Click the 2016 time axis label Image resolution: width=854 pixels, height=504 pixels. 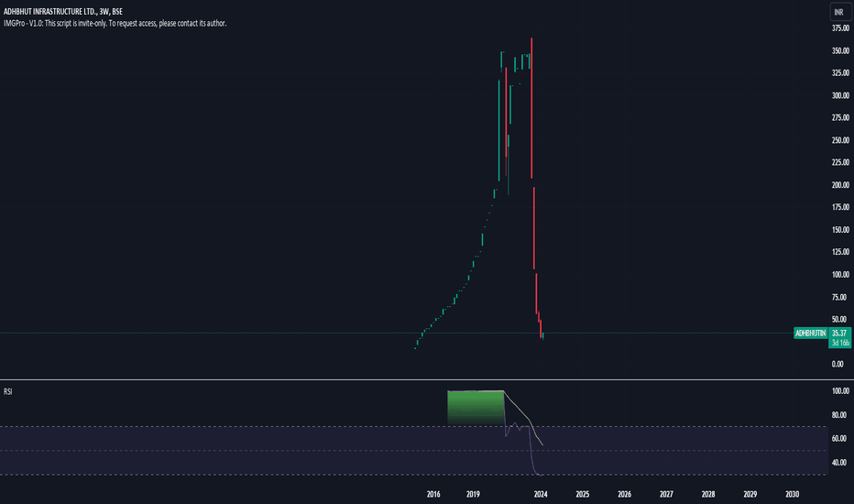(433, 494)
